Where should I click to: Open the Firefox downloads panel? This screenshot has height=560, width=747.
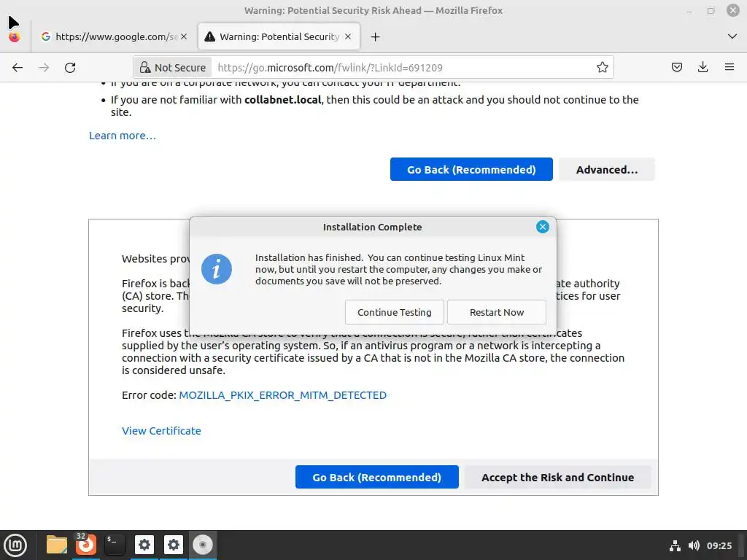(703, 67)
